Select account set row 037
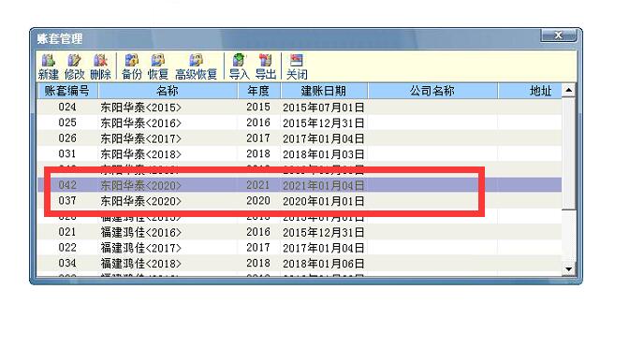Viewport: 644px width, 347px height. pos(299,200)
